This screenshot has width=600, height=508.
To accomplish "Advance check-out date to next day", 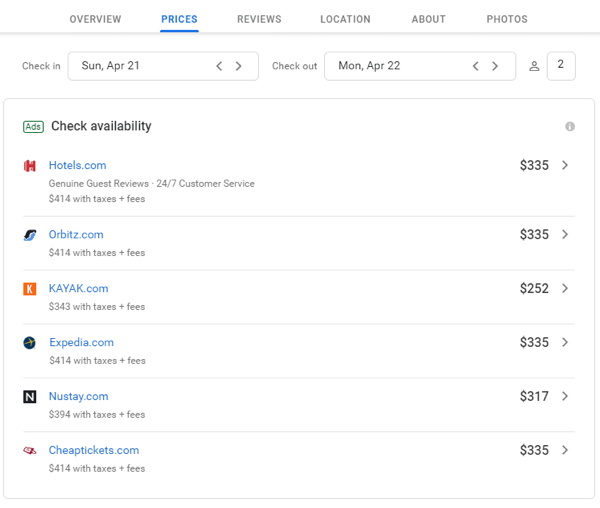I will 495,66.
